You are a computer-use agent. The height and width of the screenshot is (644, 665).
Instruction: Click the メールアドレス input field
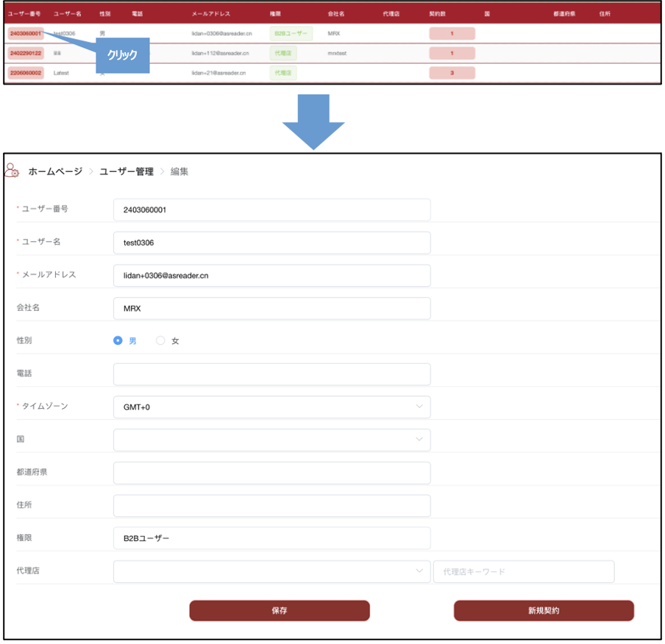click(x=271, y=276)
